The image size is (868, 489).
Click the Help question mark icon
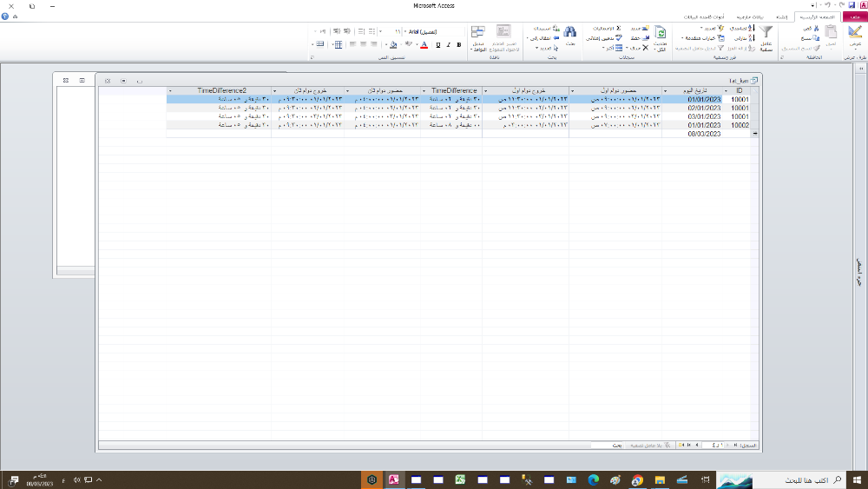[x=5, y=17]
